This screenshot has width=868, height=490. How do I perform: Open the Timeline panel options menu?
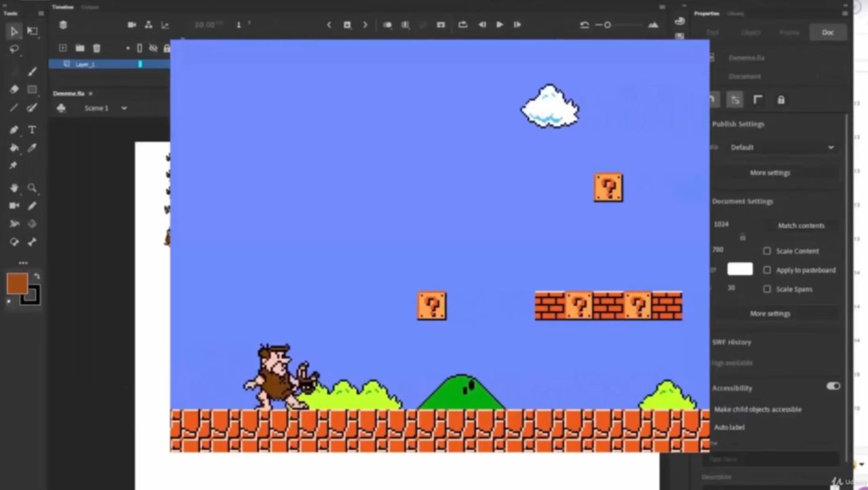(663, 7)
